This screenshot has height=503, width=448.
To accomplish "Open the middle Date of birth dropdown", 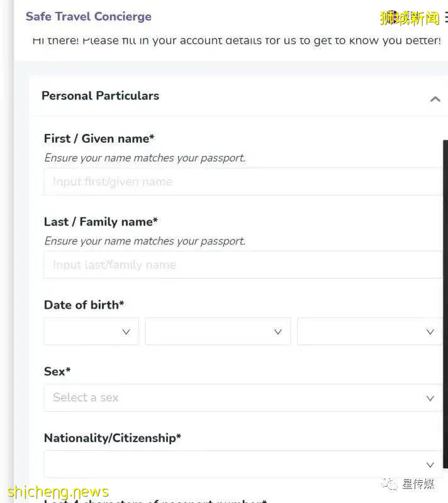I will (x=218, y=331).
